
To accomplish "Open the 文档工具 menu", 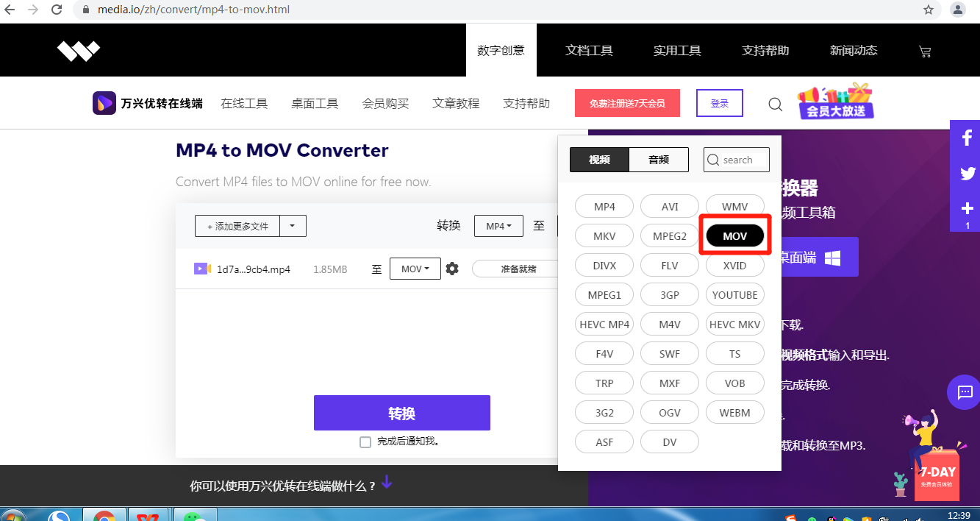I will pos(589,50).
